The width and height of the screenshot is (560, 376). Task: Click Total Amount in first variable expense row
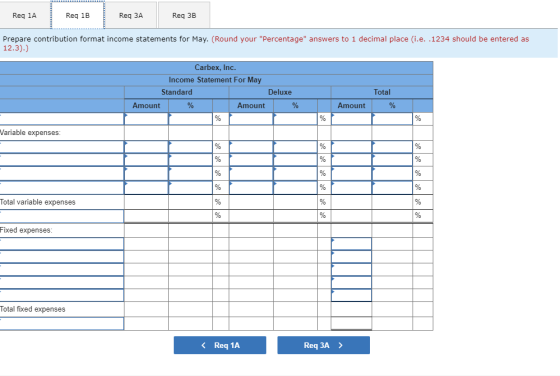coord(351,147)
